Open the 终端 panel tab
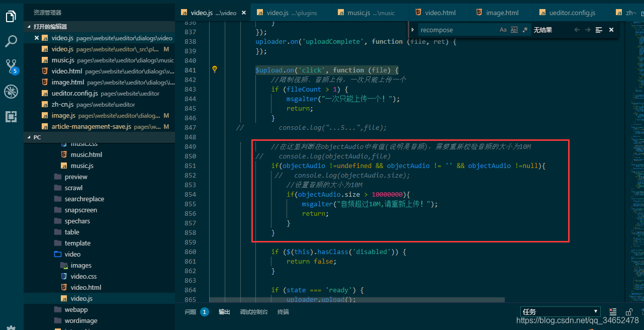The height and width of the screenshot is (330, 644). tap(283, 312)
